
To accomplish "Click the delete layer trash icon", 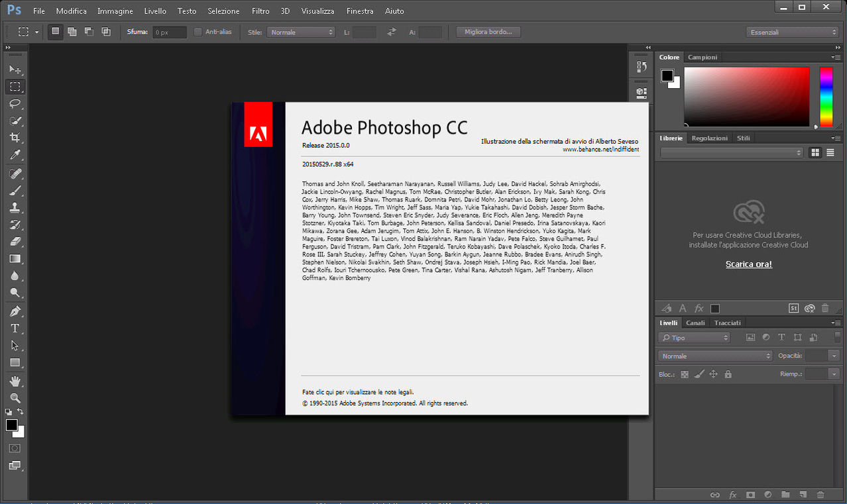I will click(820, 495).
